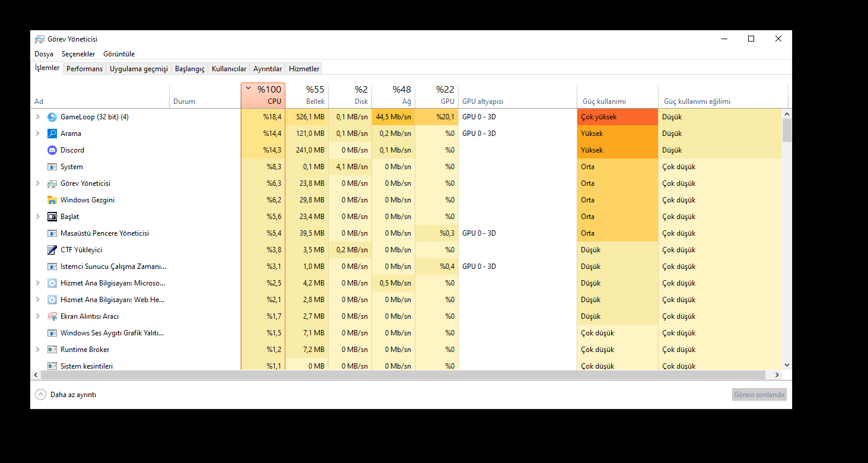The width and height of the screenshot is (868, 463).
Task: Click the vertical scrollbar down arrow
Action: click(x=787, y=365)
